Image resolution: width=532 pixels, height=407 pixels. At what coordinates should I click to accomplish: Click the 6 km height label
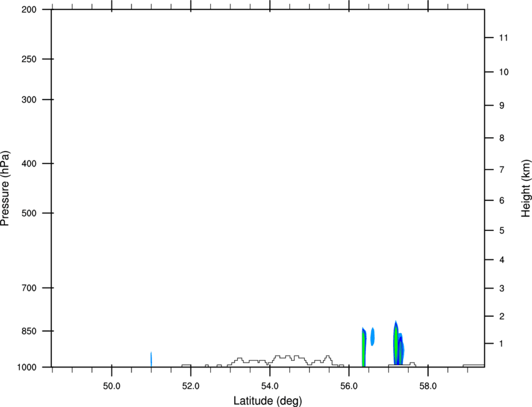click(x=502, y=200)
